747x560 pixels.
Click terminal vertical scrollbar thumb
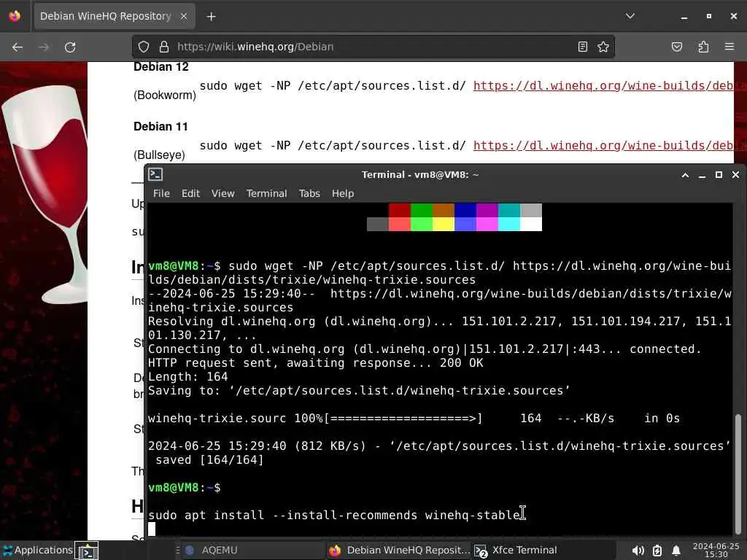(x=738, y=474)
